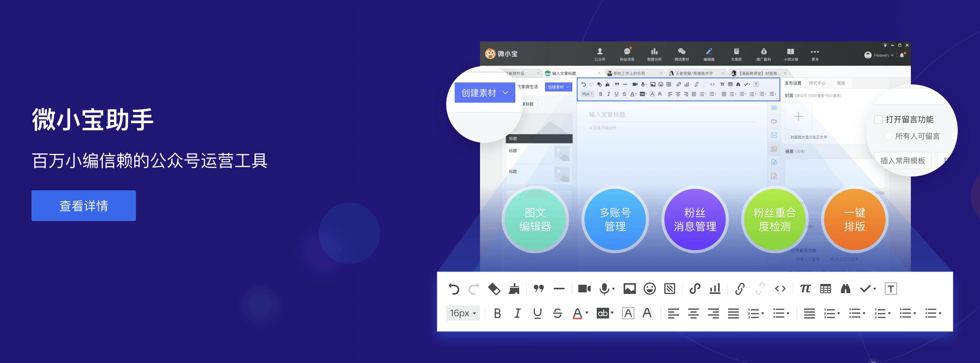Click the clear-formatting broom in enlarged toolbar

[514, 289]
